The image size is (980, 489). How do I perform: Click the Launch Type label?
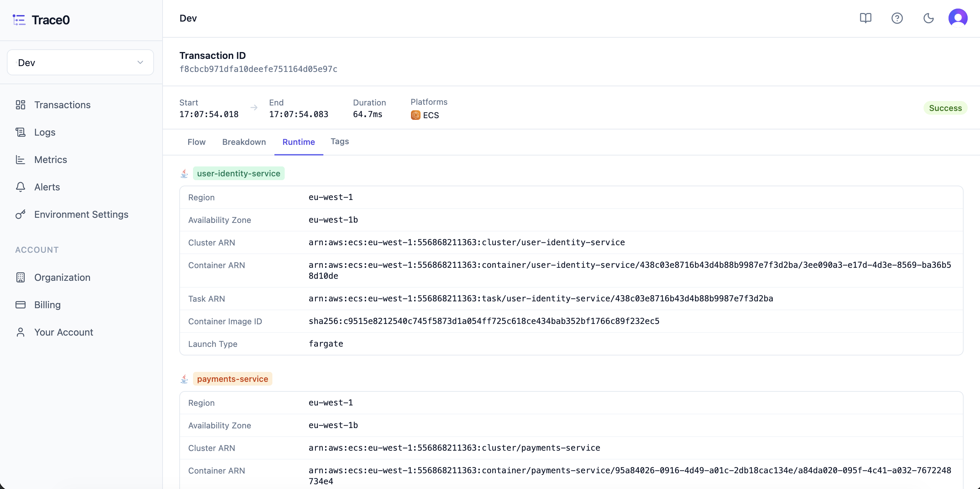click(212, 344)
